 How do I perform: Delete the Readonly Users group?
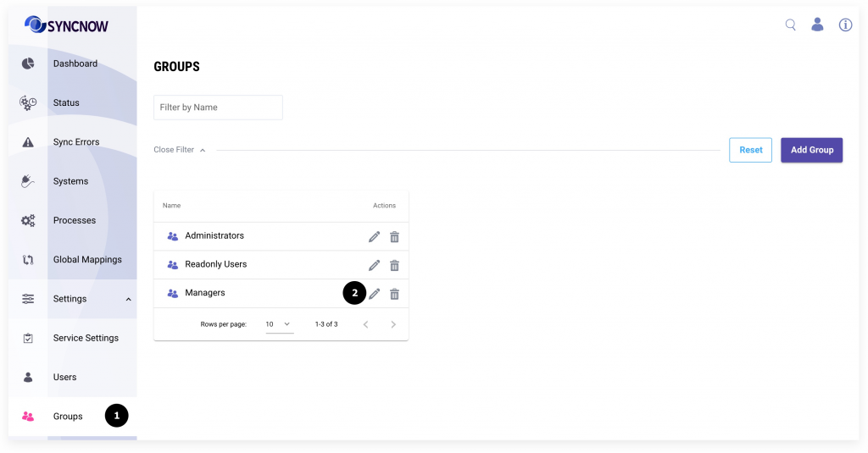click(x=394, y=266)
